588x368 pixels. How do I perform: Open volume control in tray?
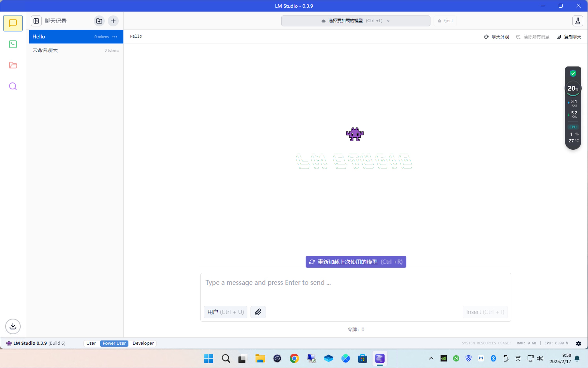540,358
